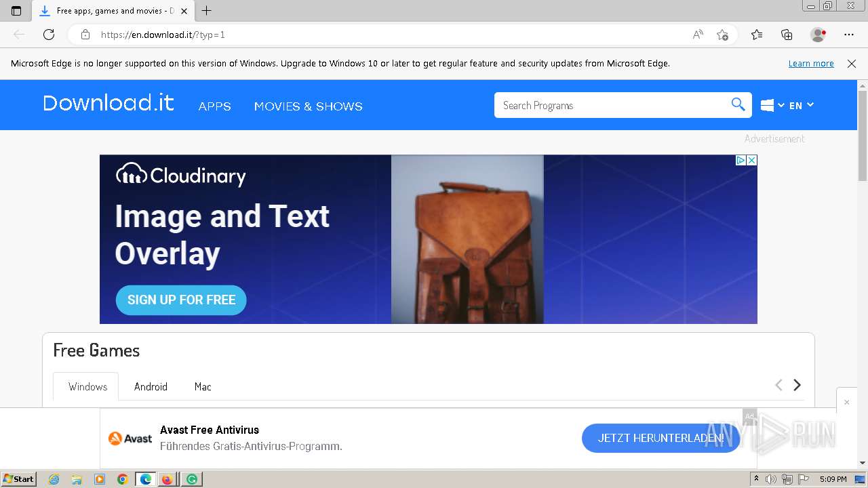Click the address bar URL
Viewport: 868px width, 488px height.
(x=163, y=35)
